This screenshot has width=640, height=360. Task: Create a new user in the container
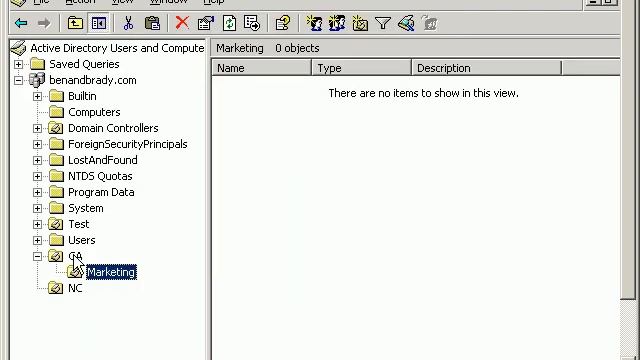point(314,23)
